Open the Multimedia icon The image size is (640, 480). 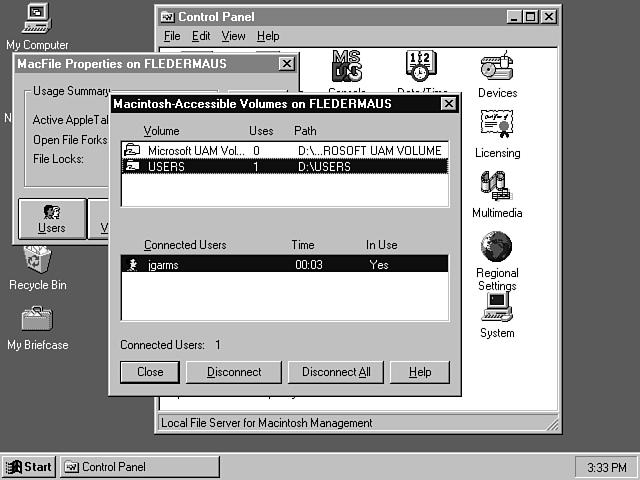[497, 187]
